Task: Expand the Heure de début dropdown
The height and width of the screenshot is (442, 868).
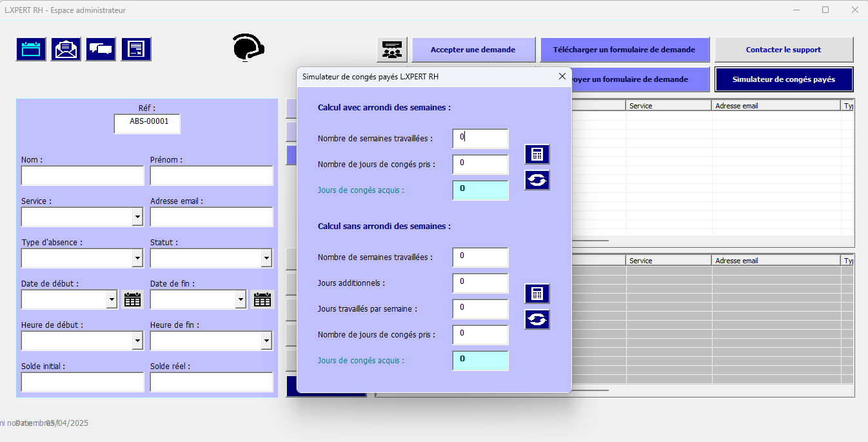Action: coord(137,341)
